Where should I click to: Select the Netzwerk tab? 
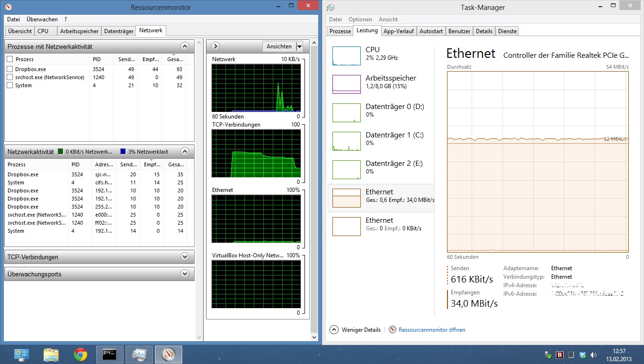pyautogui.click(x=151, y=30)
